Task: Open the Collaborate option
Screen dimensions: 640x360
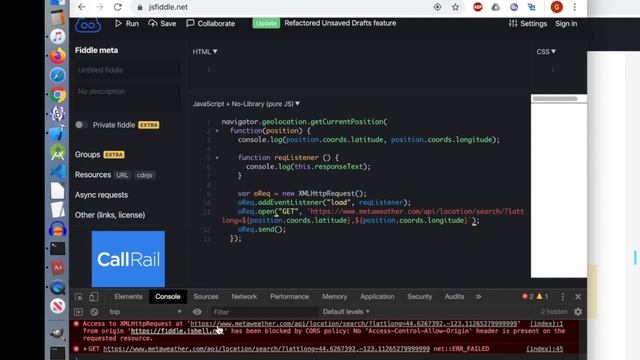Action: click(x=211, y=24)
